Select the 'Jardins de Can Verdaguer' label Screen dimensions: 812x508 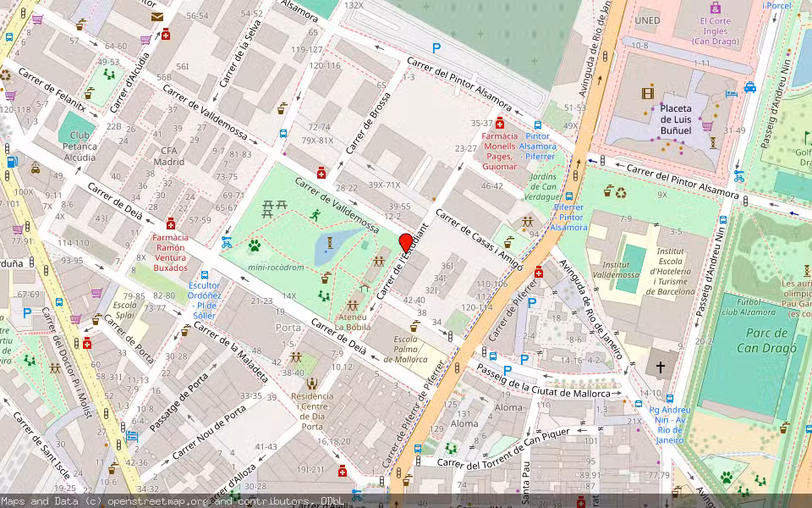coord(543,186)
